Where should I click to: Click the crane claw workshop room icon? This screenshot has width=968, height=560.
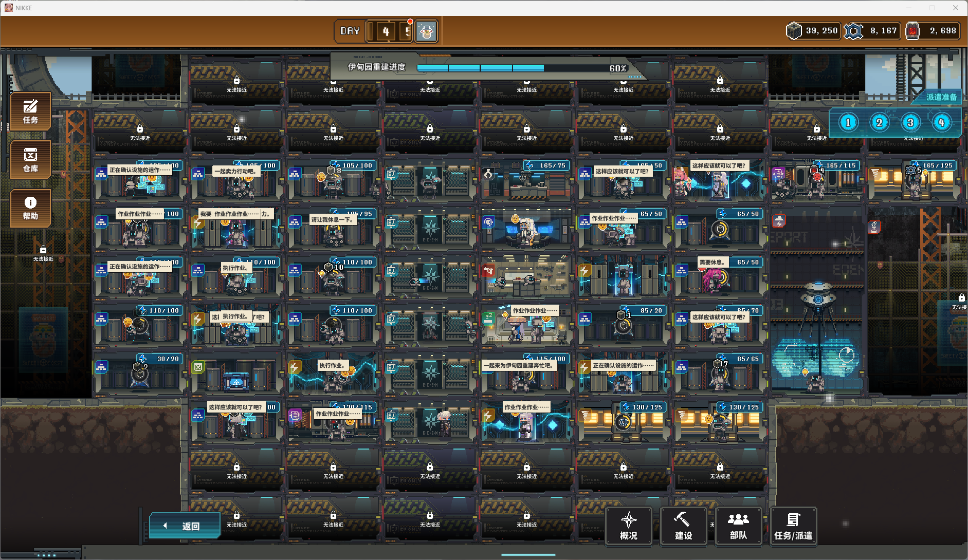tap(488, 174)
